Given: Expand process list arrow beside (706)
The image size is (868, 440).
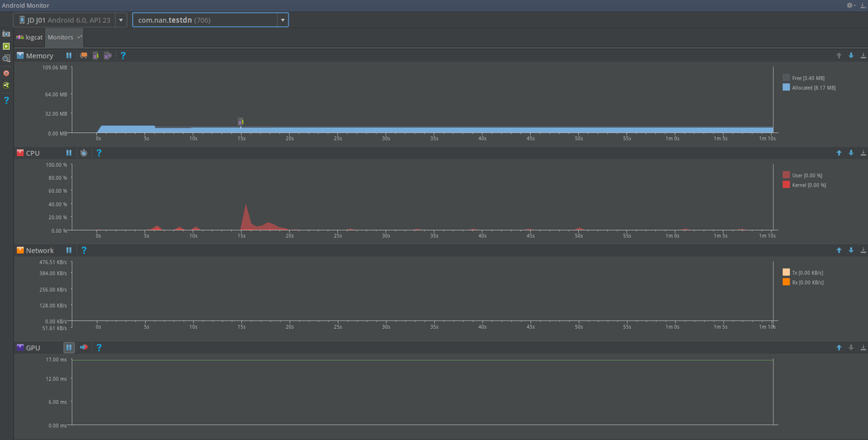Looking at the screenshot, I should 283,20.
